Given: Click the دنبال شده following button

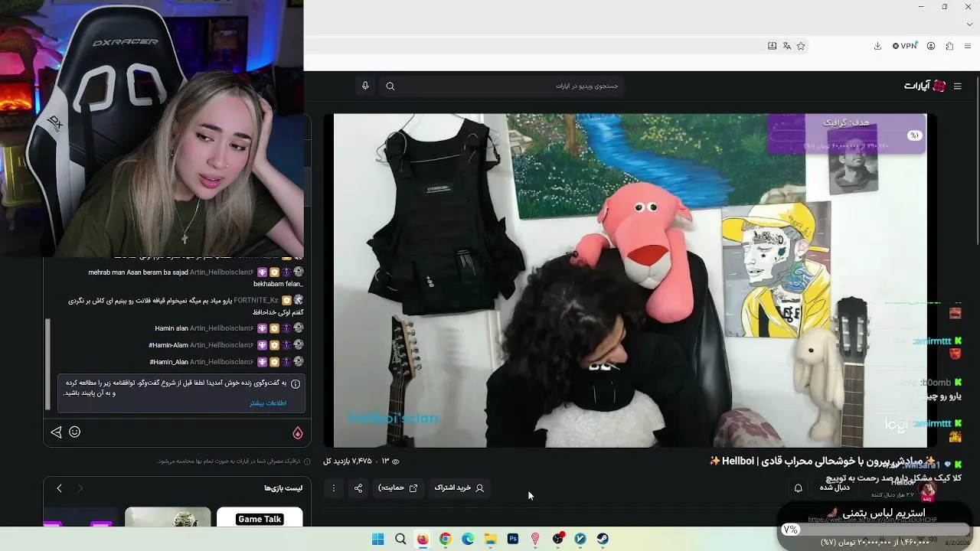Looking at the screenshot, I should (835, 487).
